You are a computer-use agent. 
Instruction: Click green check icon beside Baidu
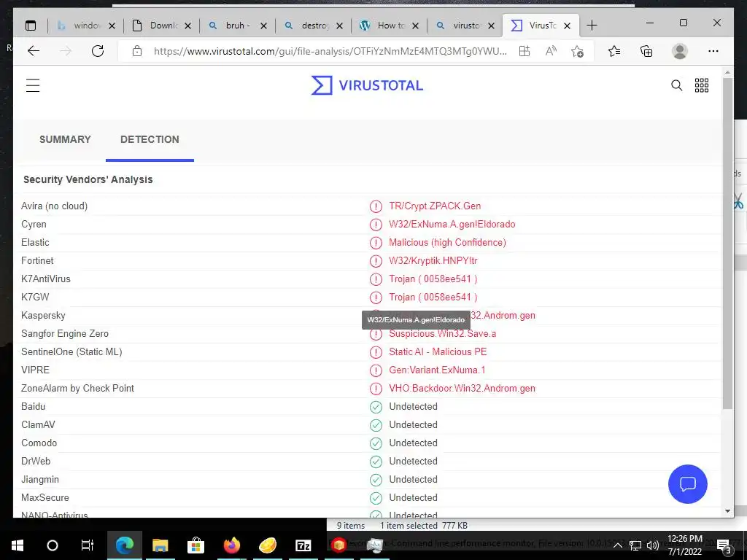click(376, 407)
